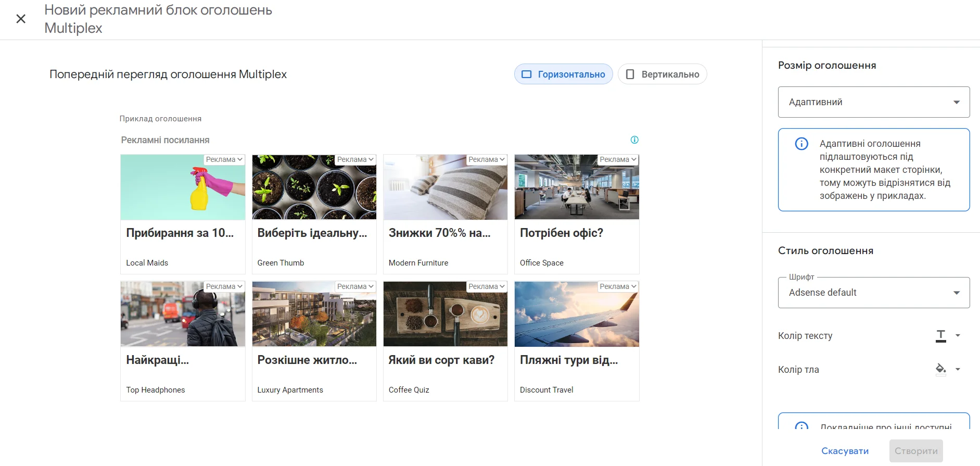
Task: Click headline 'Найкращі...'
Action: [x=157, y=360]
